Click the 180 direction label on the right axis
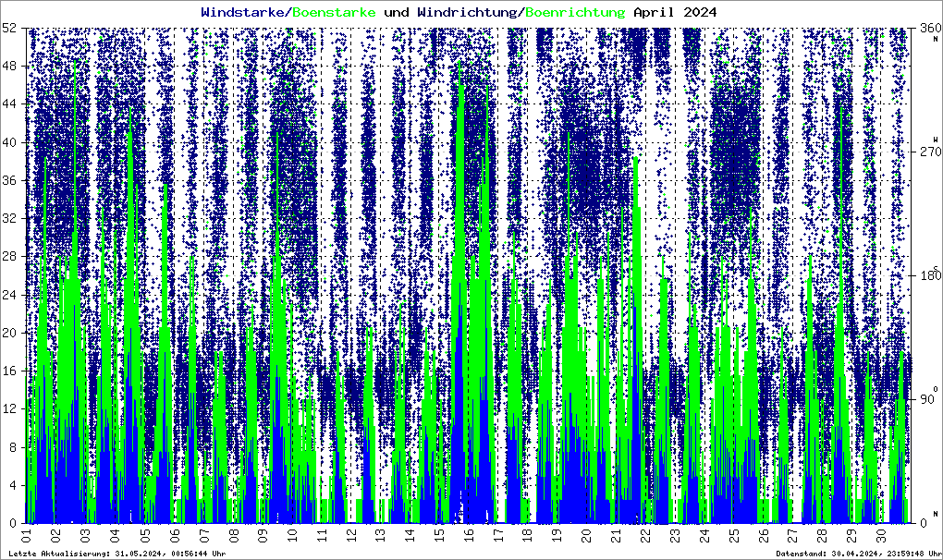This screenshot has height=560, width=943. click(x=925, y=275)
